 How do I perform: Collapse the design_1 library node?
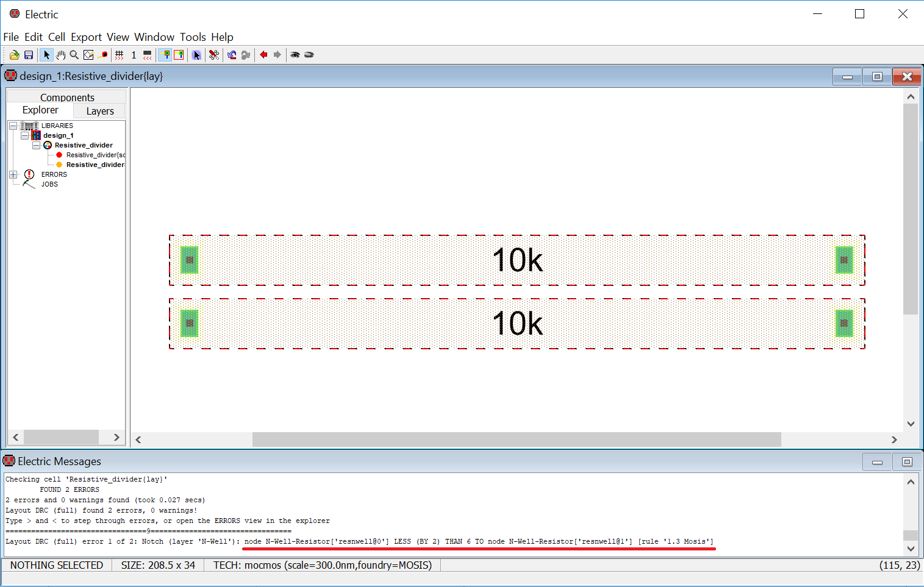25,135
